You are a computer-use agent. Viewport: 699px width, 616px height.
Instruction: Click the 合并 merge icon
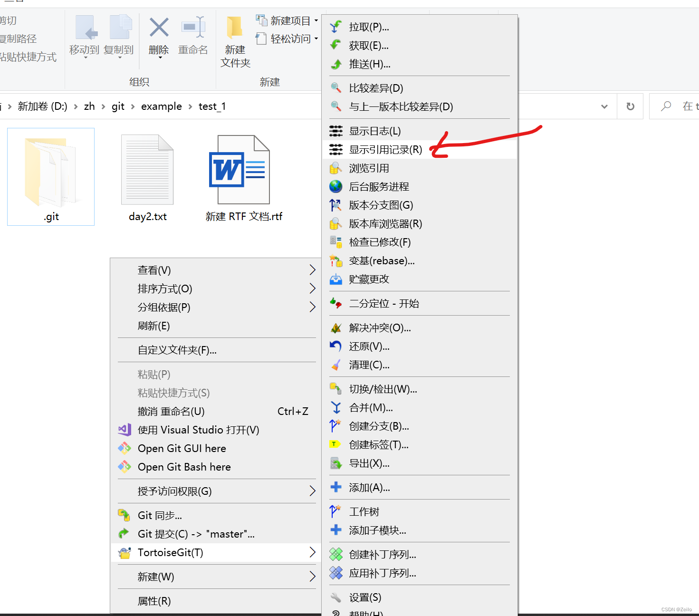[336, 407]
